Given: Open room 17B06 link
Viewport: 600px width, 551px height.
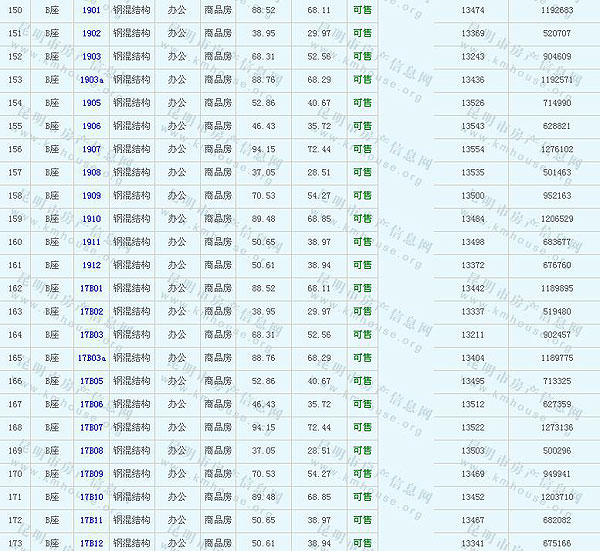Looking at the screenshot, I should pos(91,404).
